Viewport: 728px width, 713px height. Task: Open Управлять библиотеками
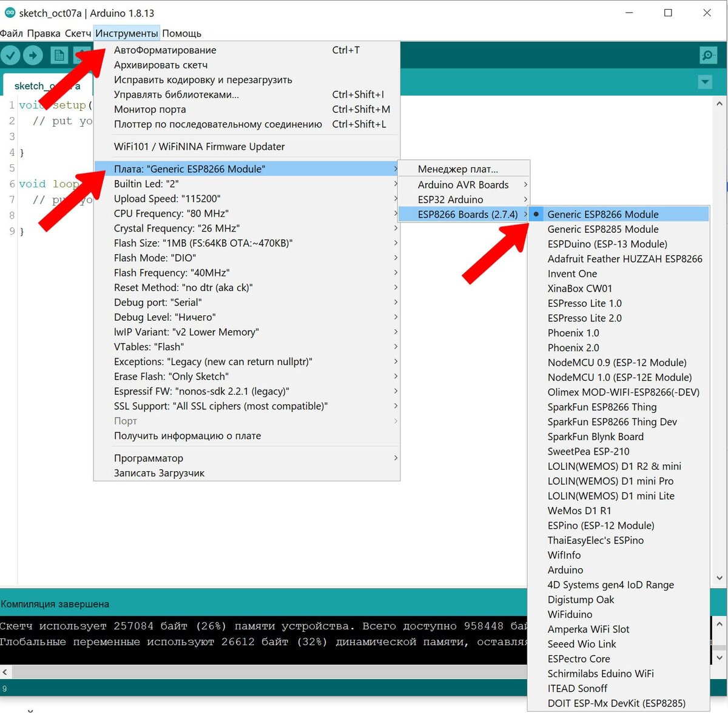247,95
